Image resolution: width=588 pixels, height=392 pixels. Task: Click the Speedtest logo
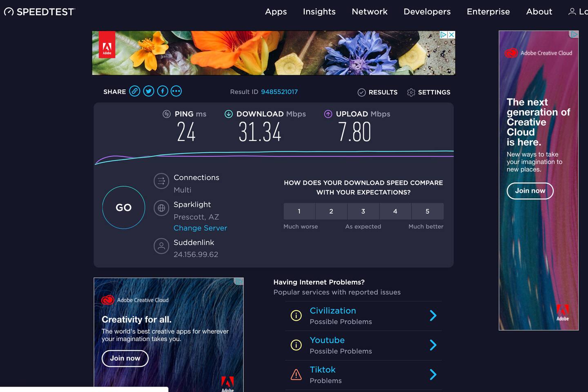40,12
